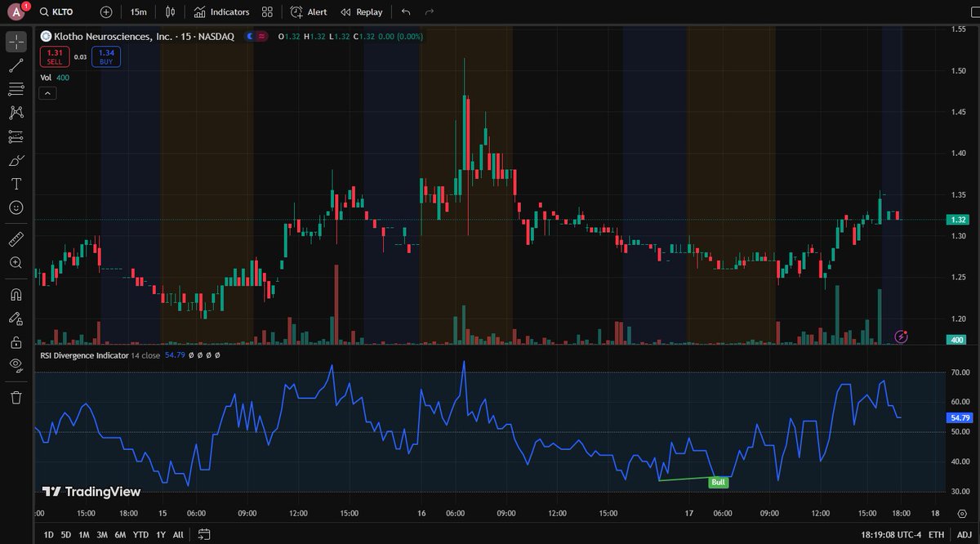The height and width of the screenshot is (544, 980).
Task: Open the go to date calendar
Action: pyautogui.click(x=204, y=534)
